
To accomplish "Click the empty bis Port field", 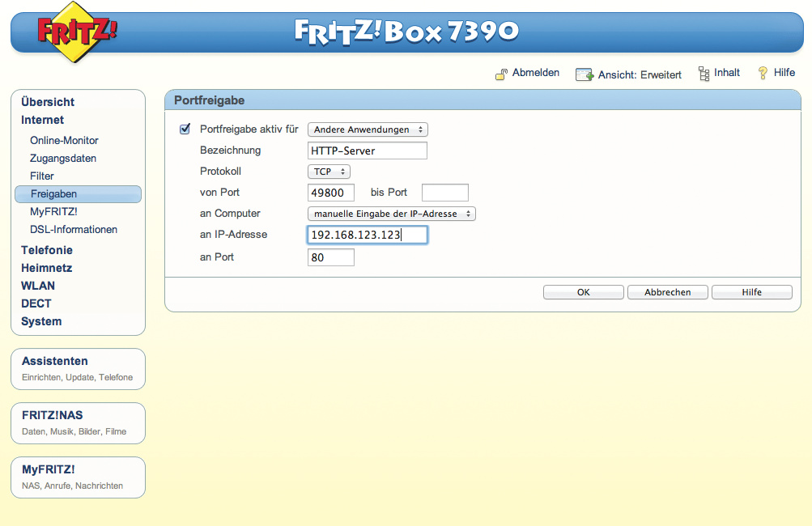I will tap(444, 193).
